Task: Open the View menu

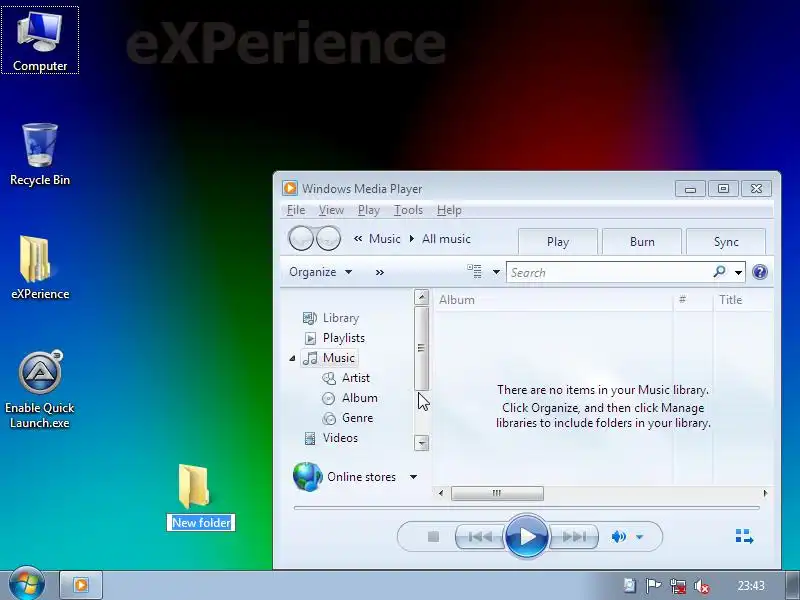Action: pyautogui.click(x=331, y=210)
